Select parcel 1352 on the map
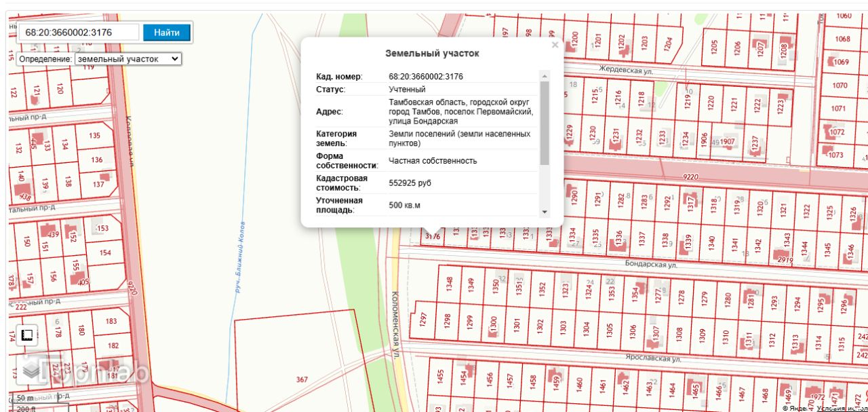Viewport: 868px width, 412px height. [541, 288]
